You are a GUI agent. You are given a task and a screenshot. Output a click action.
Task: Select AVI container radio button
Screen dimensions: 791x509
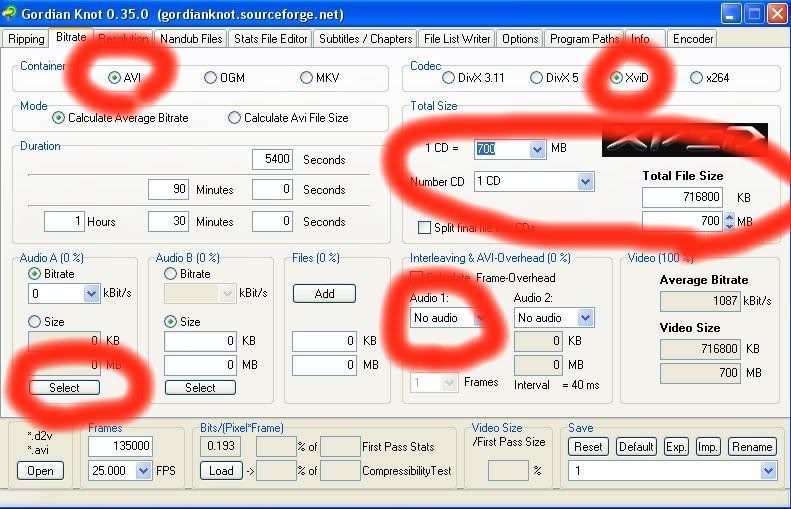tap(115, 78)
